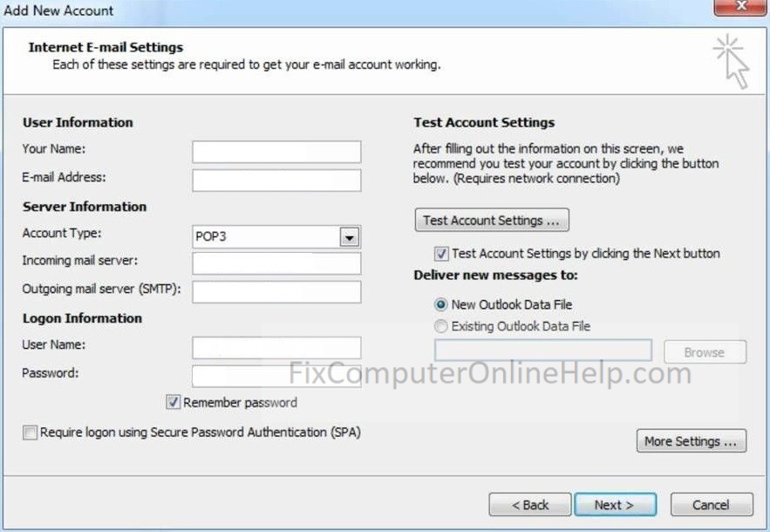Click the Your Name input field
The image size is (770, 532).
[276, 152]
